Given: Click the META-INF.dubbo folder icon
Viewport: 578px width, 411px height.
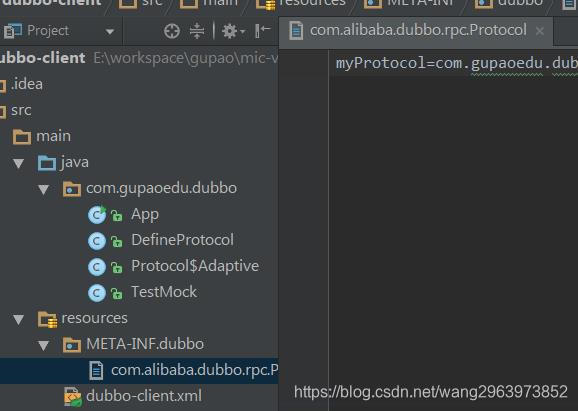Looking at the screenshot, I should click(x=72, y=345).
